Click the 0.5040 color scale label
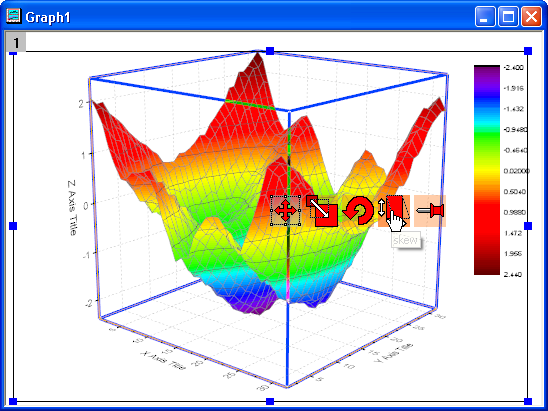The image size is (548, 411). [x=515, y=192]
